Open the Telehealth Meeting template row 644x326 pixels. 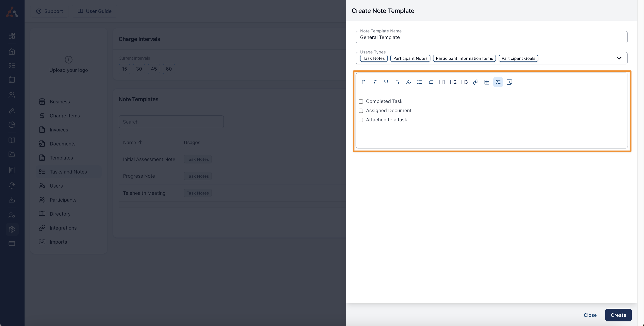[232, 193]
